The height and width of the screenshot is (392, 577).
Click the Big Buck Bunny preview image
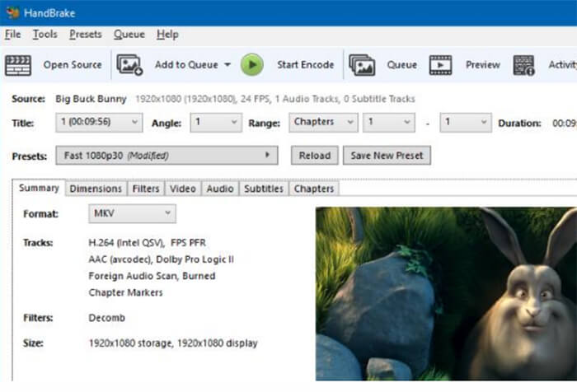447,294
